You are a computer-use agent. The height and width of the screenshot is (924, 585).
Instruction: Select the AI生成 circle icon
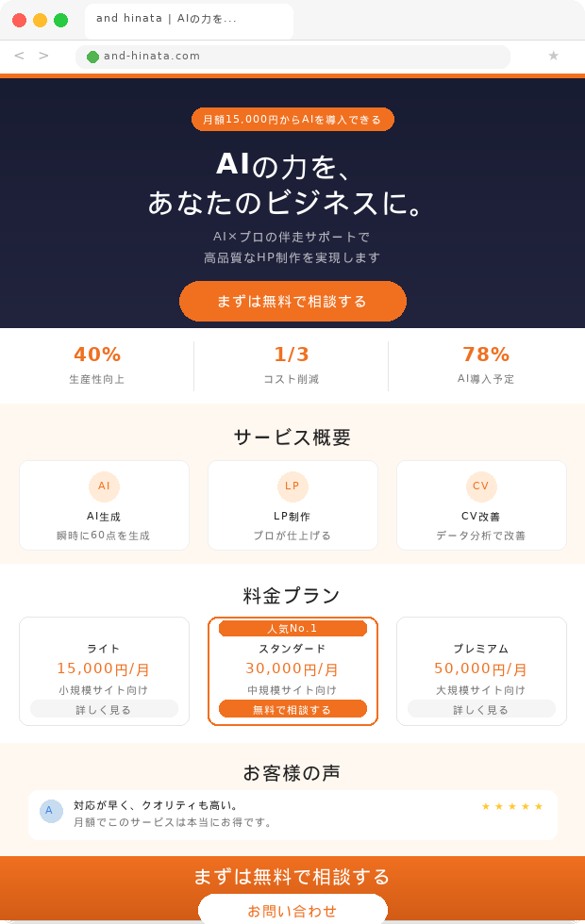104,487
